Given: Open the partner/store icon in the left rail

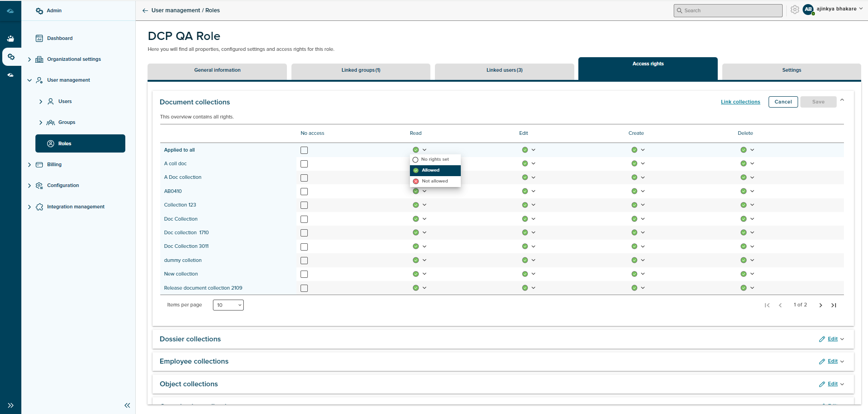Looking at the screenshot, I should (x=10, y=38).
